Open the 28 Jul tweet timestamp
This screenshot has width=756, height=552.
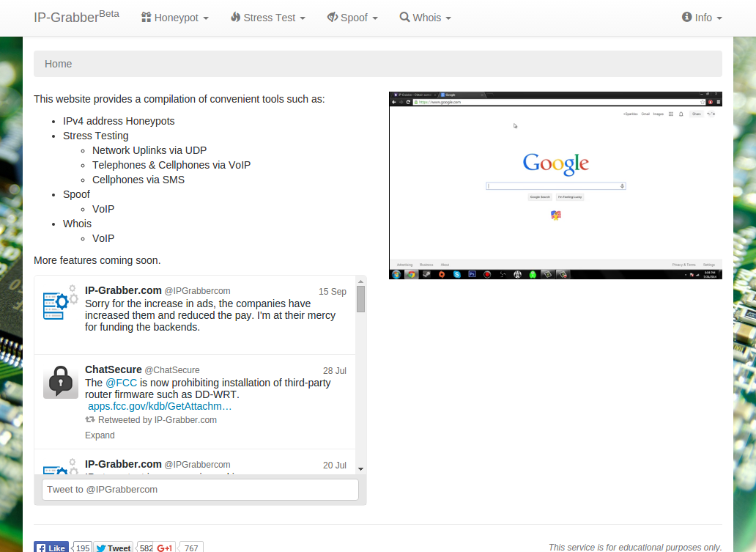click(x=335, y=371)
